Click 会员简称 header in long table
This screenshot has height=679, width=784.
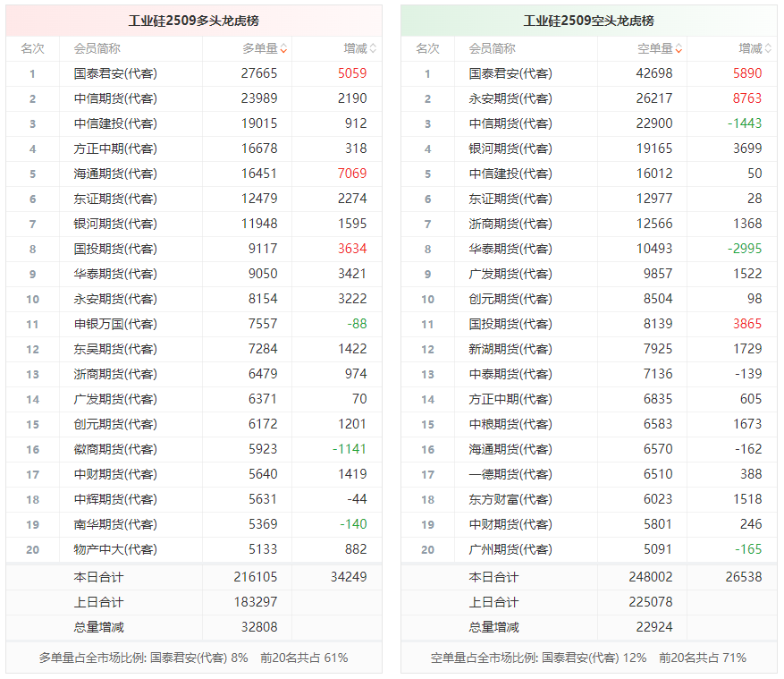pos(97,49)
